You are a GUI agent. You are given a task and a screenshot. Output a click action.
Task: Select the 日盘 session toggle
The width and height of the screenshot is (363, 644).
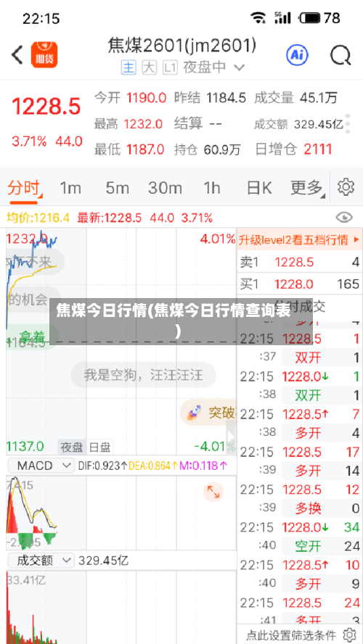[100, 447]
